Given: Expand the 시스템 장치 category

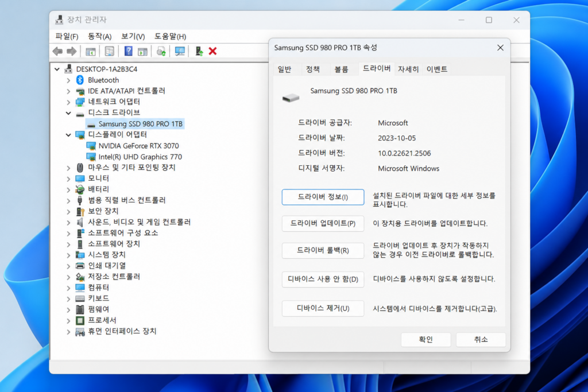Looking at the screenshot, I should (x=68, y=255).
